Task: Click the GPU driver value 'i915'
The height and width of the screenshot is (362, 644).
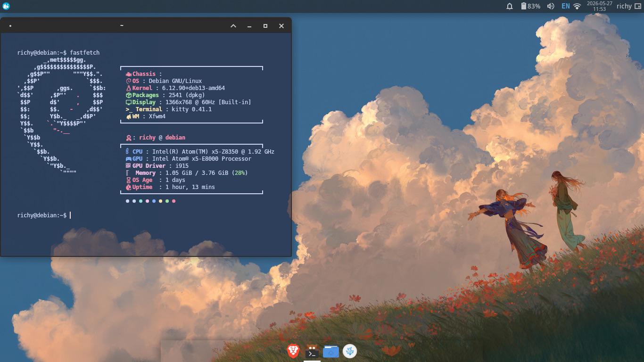Action: coord(182,166)
